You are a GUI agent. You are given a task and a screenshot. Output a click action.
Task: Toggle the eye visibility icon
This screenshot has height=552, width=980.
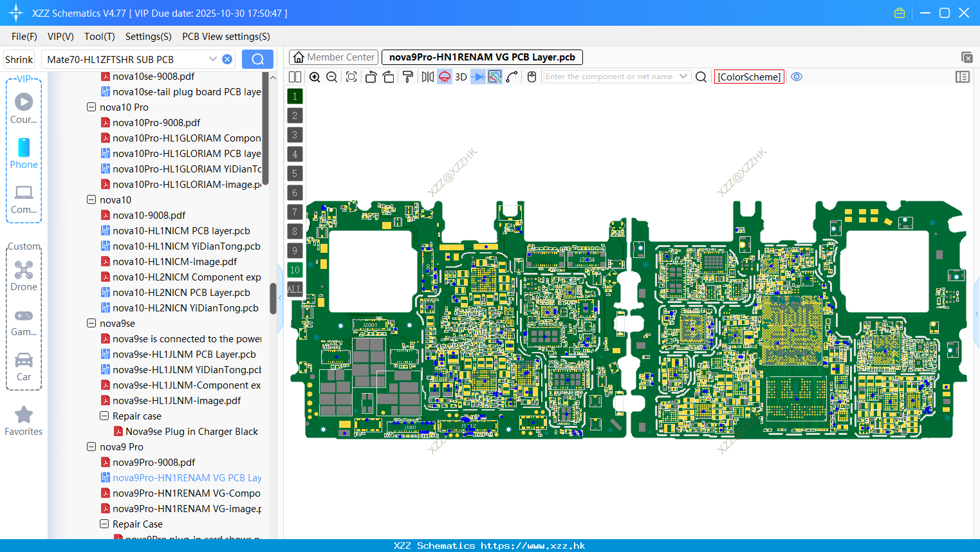coord(797,77)
